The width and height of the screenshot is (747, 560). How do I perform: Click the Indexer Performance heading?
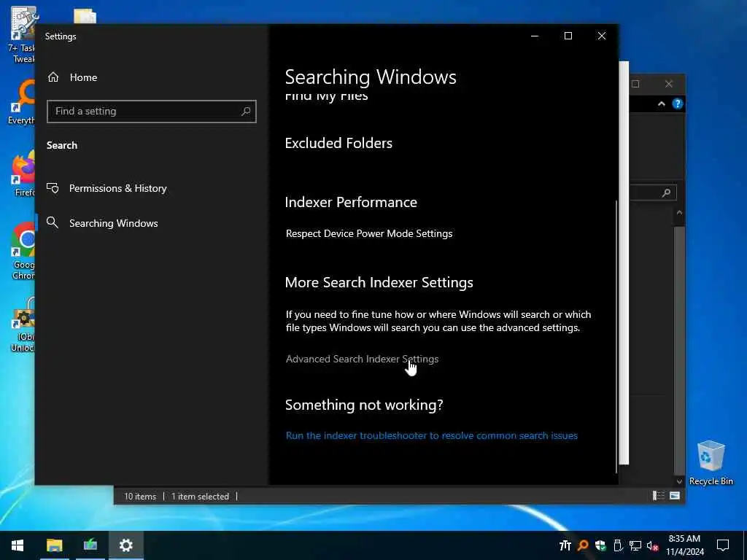[x=351, y=203]
